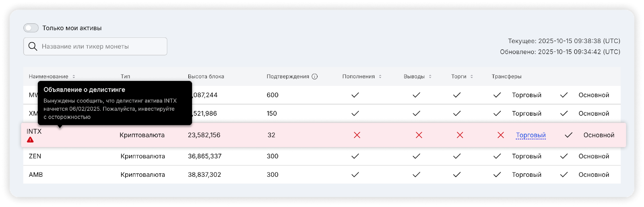This screenshot has width=644, height=207.
Task: Toggle the Только мои активы switch
Action: click(31, 28)
